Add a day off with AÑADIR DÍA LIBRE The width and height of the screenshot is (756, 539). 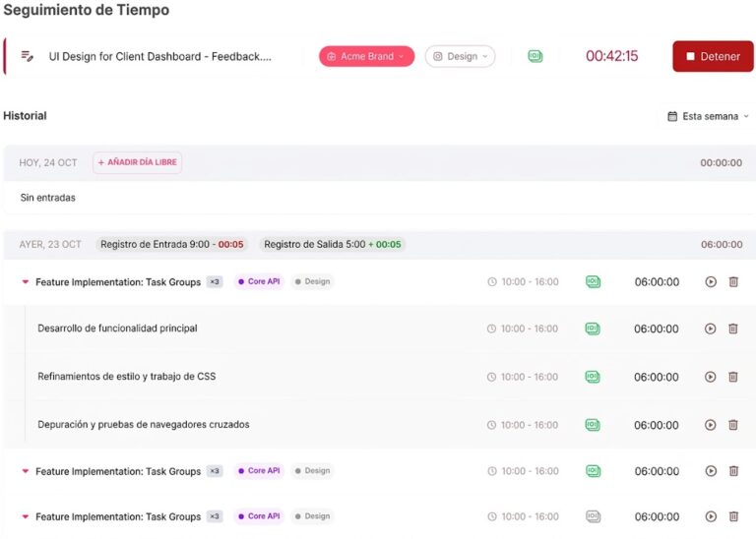coord(138,162)
